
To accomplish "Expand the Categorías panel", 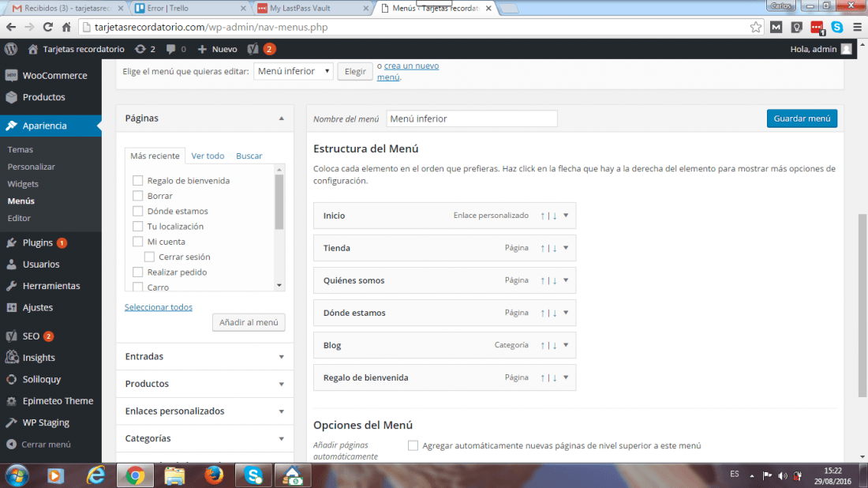I will [281, 439].
